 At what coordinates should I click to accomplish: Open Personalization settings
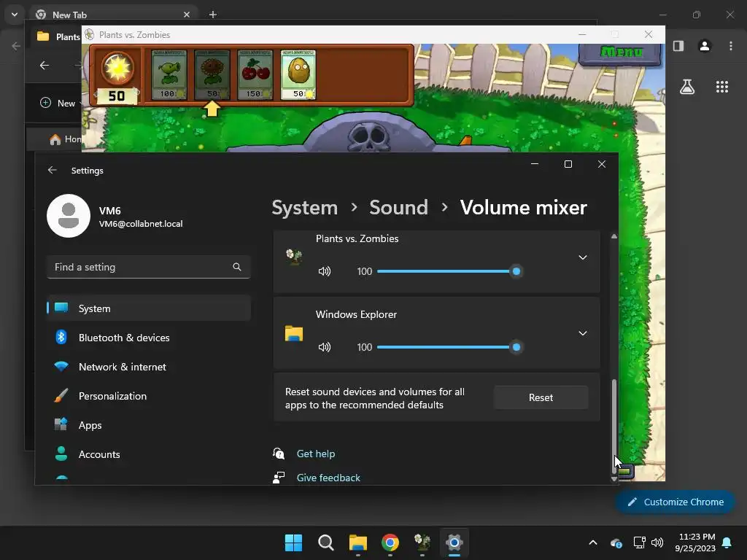149,396
